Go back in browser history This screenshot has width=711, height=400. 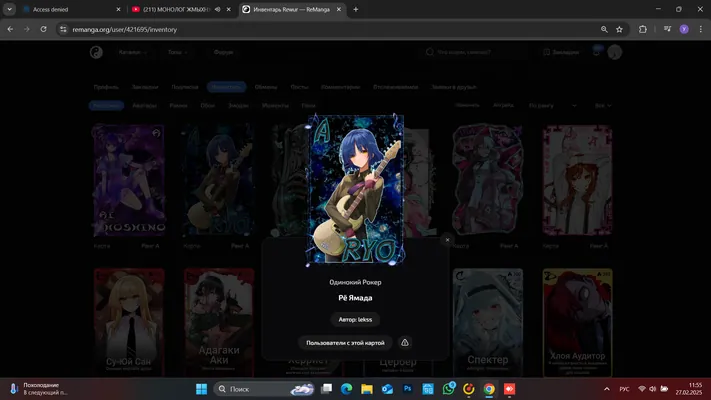coord(10,29)
